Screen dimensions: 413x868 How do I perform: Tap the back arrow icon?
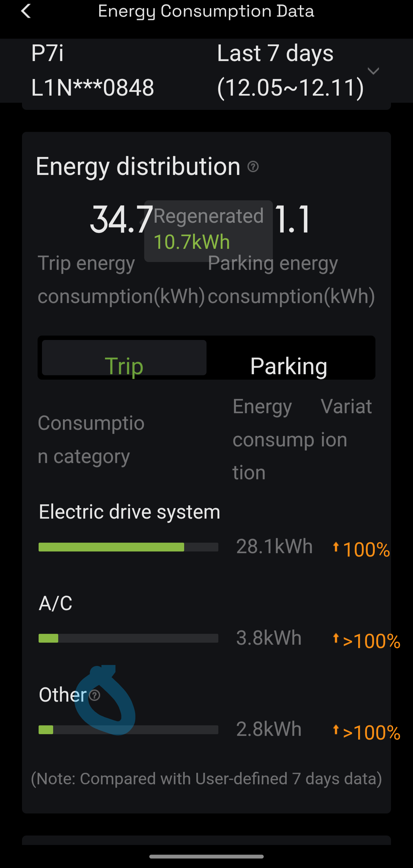[x=26, y=11]
